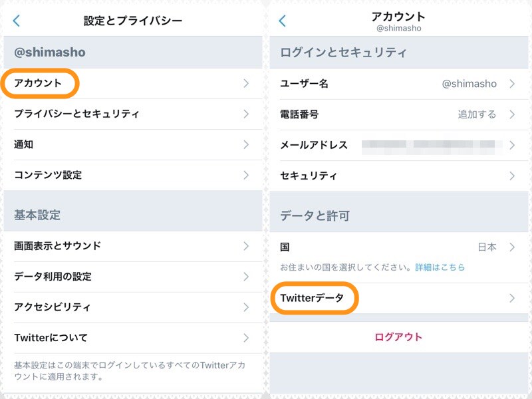Open the highlighted Twitterデータ entry
Screen dimensions: 532x399
click(313, 298)
